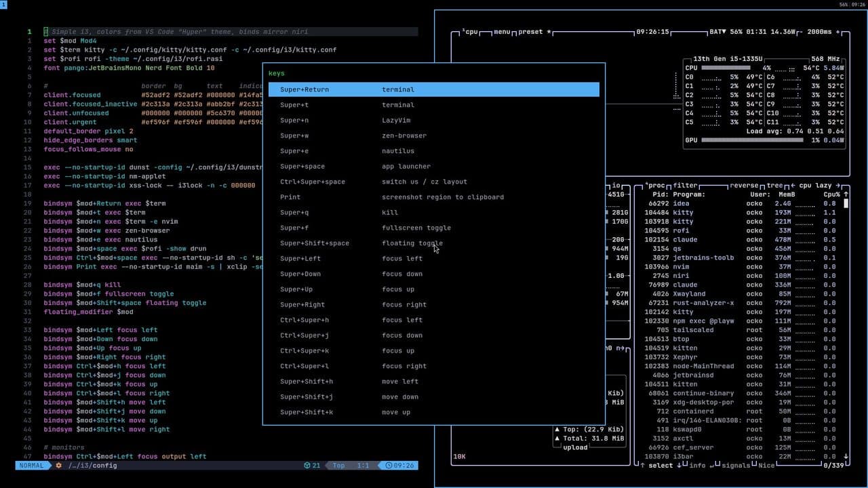Toggle 'reverse' sorting in btop proc box
The image size is (868, 488).
[x=745, y=185]
